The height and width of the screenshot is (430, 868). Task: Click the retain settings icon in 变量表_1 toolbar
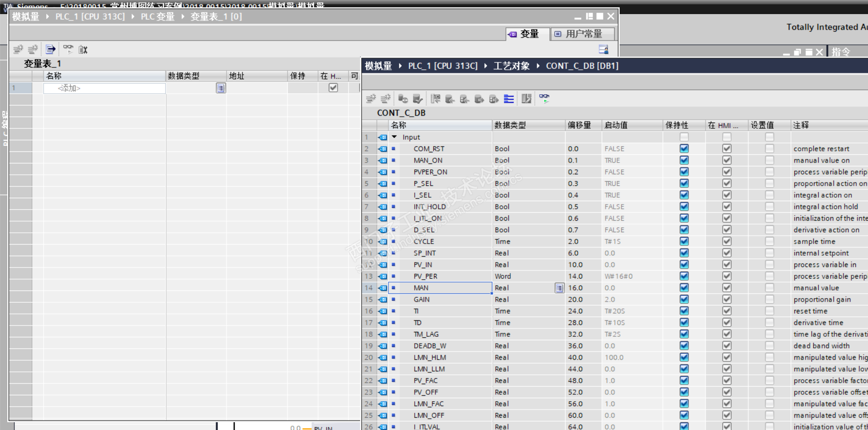click(83, 49)
